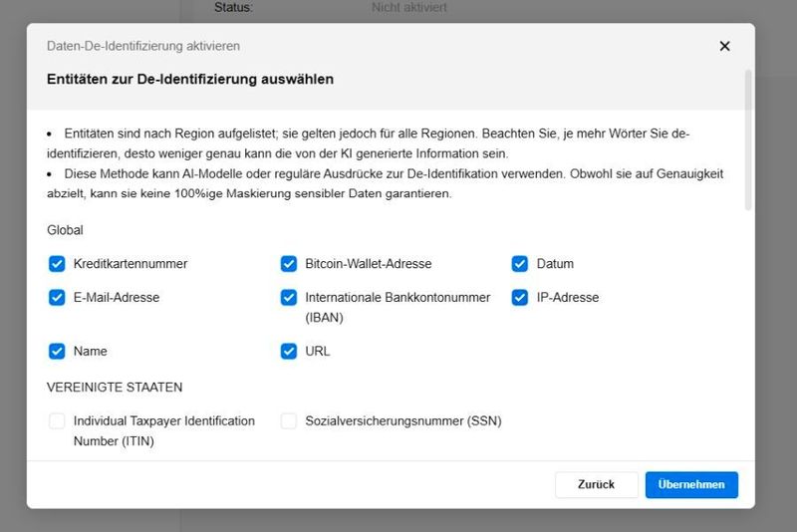
Task: Click the URL label text
Action: click(318, 351)
